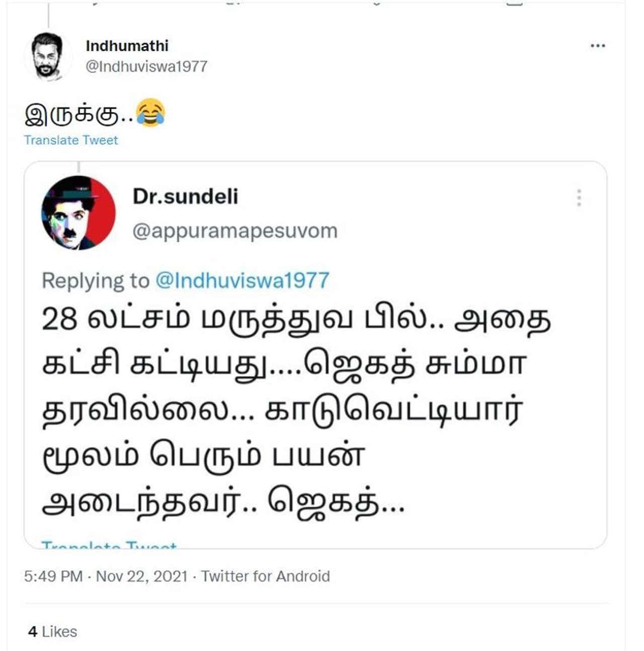The width and height of the screenshot is (644, 651).
Task: Translate the quoted tweet via partially hidden link
Action: (x=109, y=544)
